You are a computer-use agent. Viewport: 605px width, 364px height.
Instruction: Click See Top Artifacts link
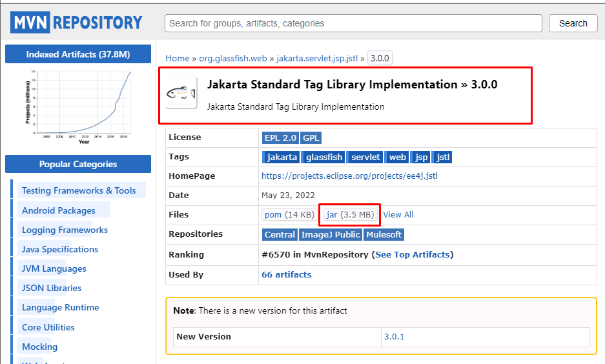click(x=413, y=254)
